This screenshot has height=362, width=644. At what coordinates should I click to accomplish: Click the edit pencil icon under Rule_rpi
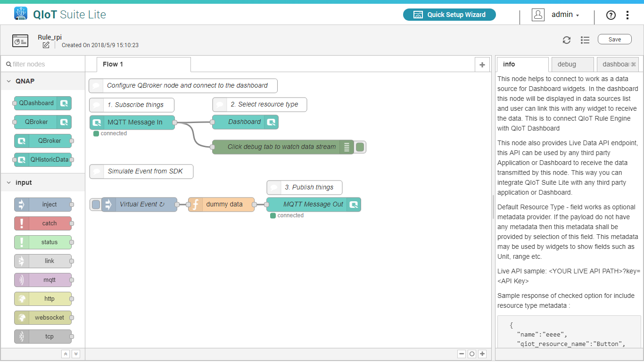pyautogui.click(x=46, y=45)
